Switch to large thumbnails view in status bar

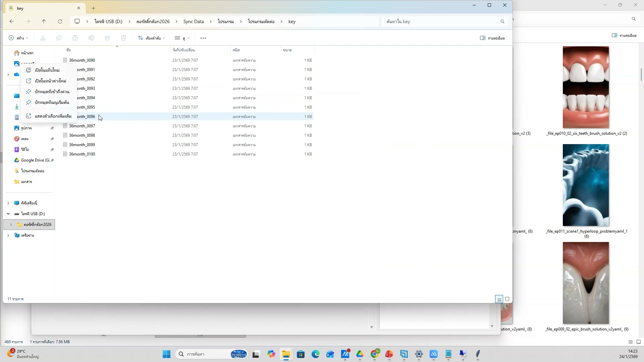pos(507,299)
